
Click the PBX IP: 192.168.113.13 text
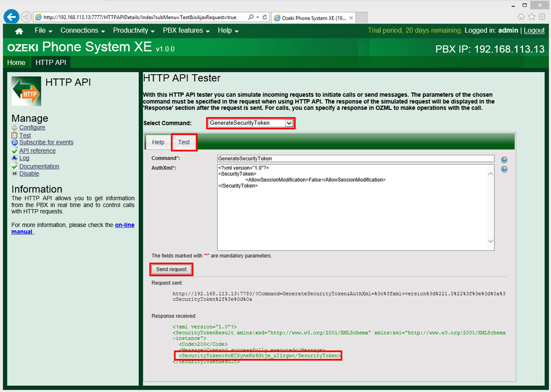coord(490,49)
